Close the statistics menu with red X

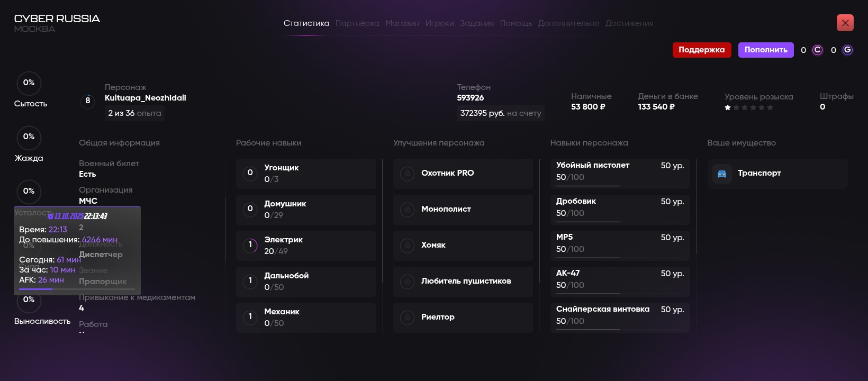click(845, 23)
